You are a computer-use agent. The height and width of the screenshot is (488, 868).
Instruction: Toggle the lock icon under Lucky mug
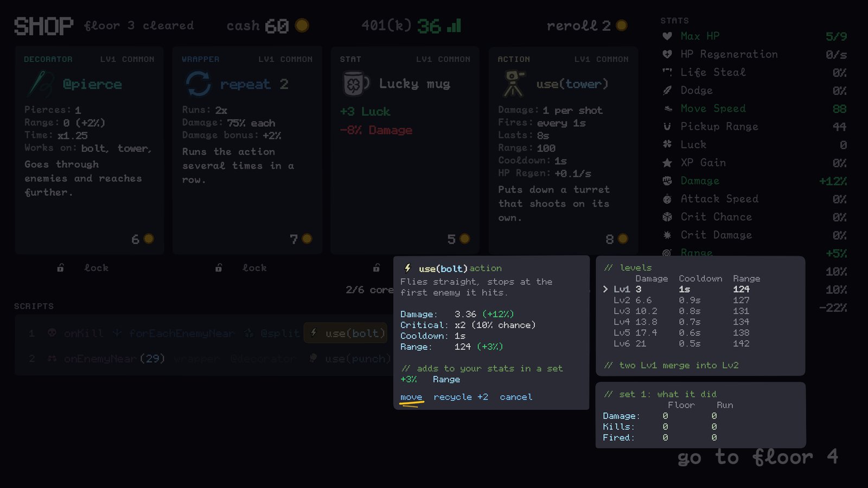coord(376,268)
